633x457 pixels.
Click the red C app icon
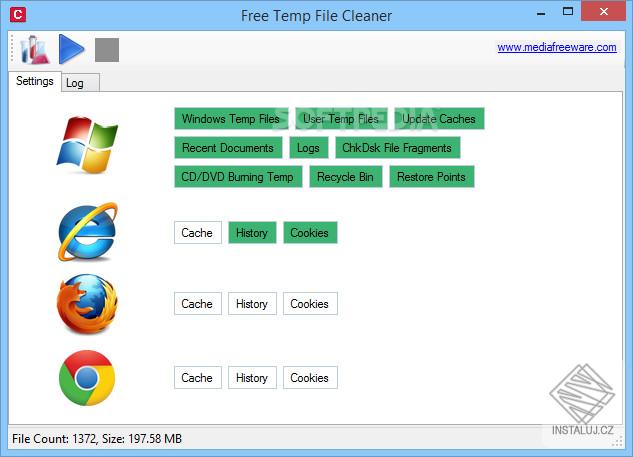(x=18, y=15)
